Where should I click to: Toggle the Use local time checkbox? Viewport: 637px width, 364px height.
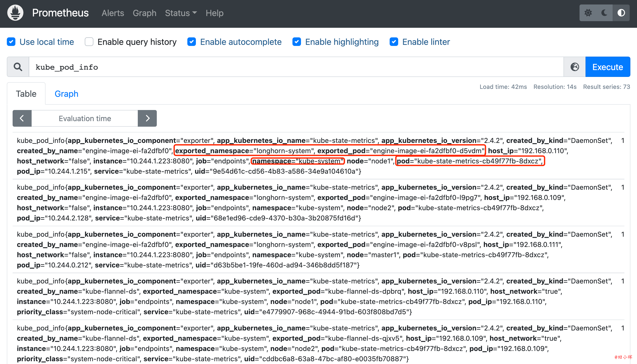(x=11, y=42)
